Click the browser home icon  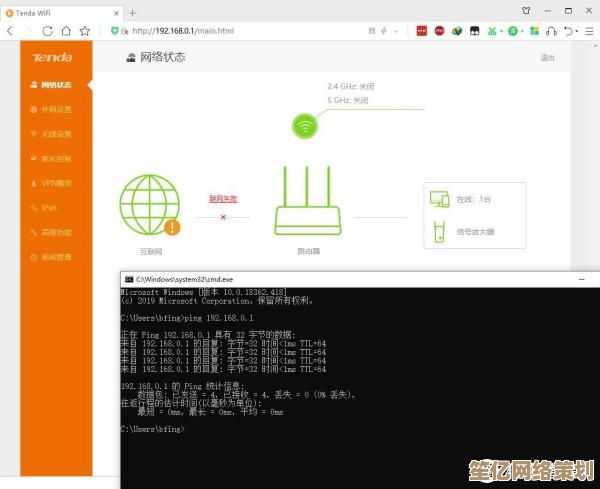[66, 31]
